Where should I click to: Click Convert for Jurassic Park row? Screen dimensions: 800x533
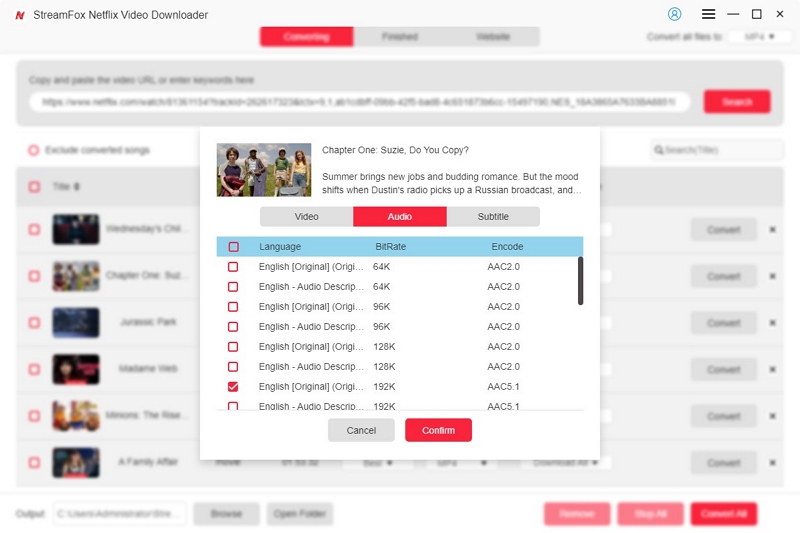(x=723, y=323)
